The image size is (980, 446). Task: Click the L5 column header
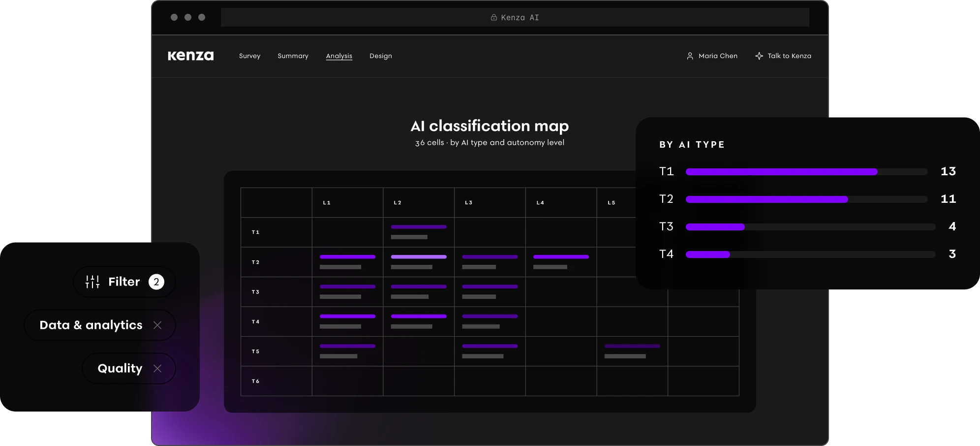[x=616, y=202]
